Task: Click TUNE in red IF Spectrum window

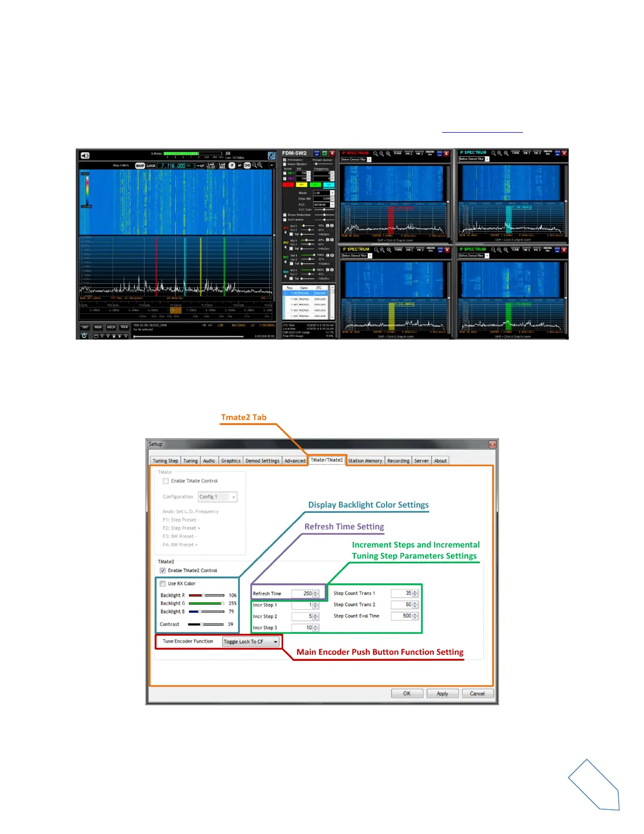Action: click(x=398, y=153)
